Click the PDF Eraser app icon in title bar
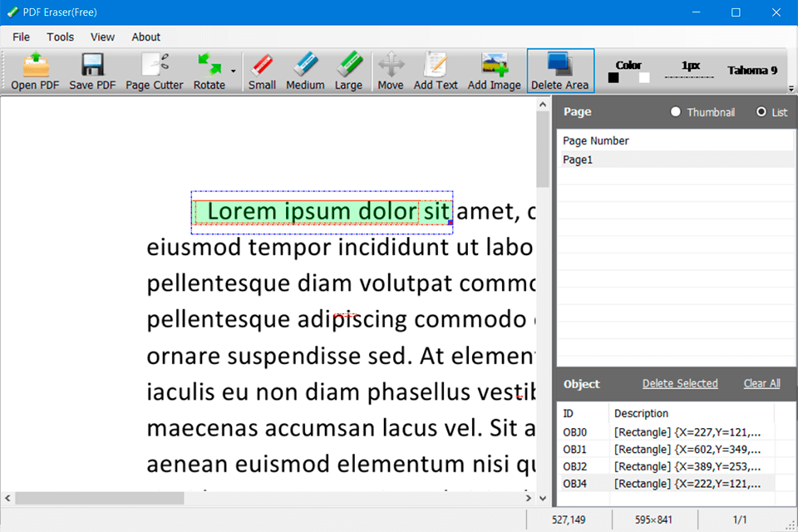The width and height of the screenshot is (798, 532). click(x=12, y=12)
